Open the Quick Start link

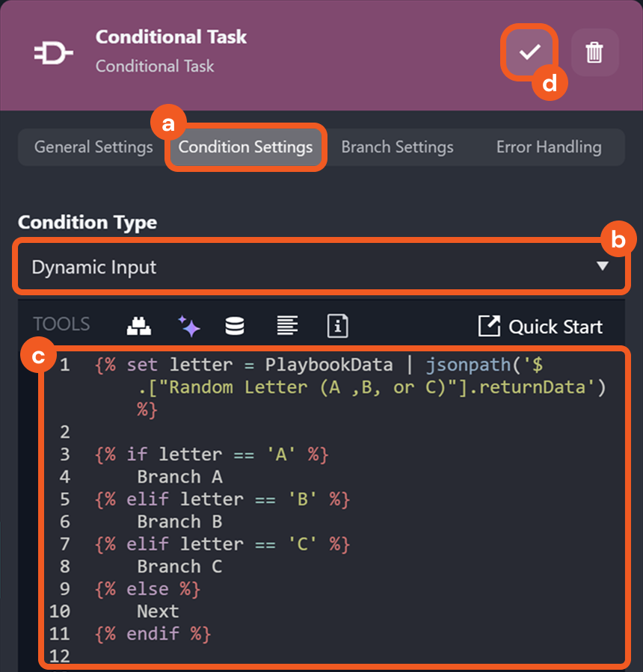coord(555,327)
